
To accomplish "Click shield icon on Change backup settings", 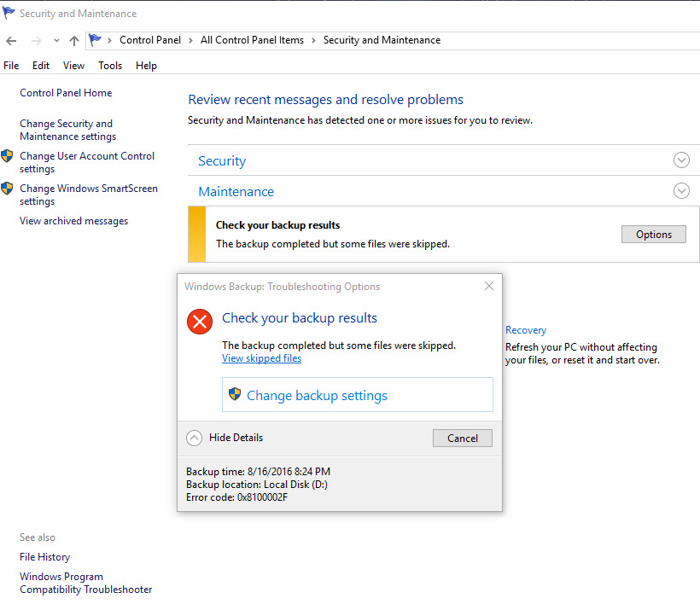I will (x=235, y=394).
